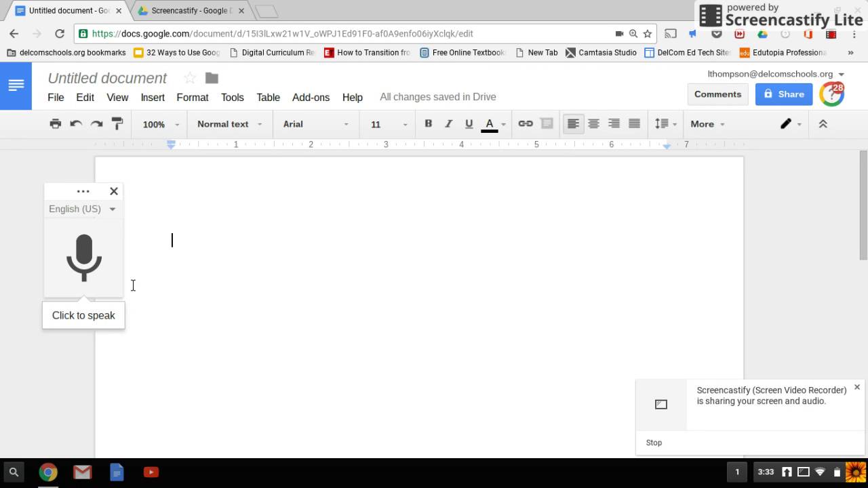868x488 pixels.
Task: Click the move to folder icon
Action: pos(212,78)
